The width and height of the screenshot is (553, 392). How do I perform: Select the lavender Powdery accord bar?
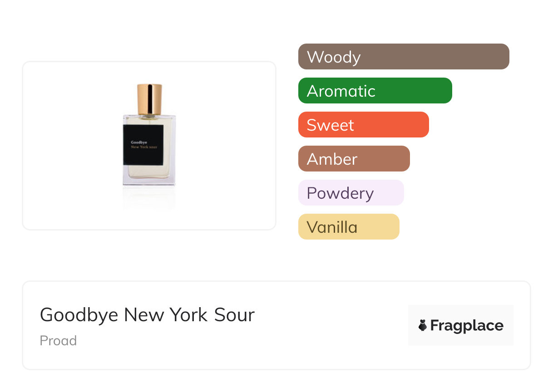pyautogui.click(x=351, y=193)
